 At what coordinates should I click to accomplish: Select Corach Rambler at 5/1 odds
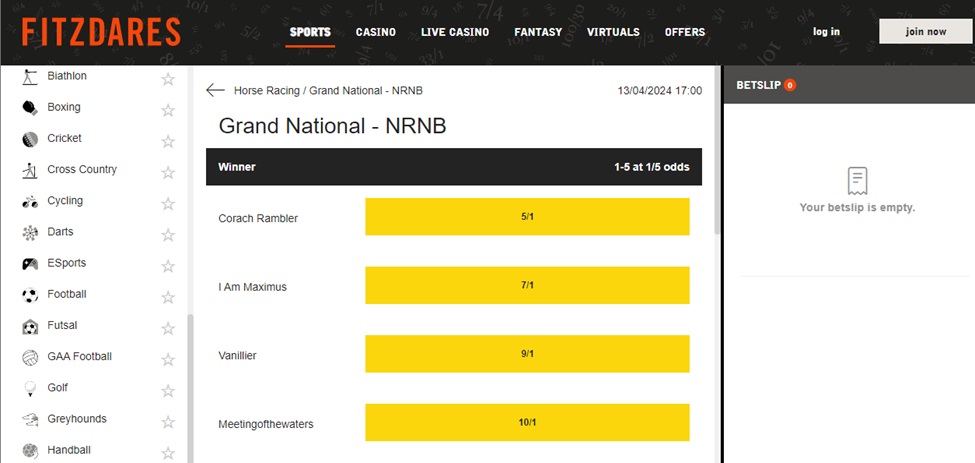(x=527, y=217)
